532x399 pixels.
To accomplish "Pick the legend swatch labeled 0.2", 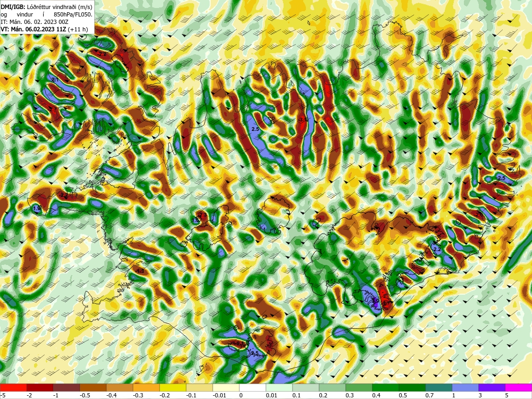I will pyautogui.click(x=332, y=387).
